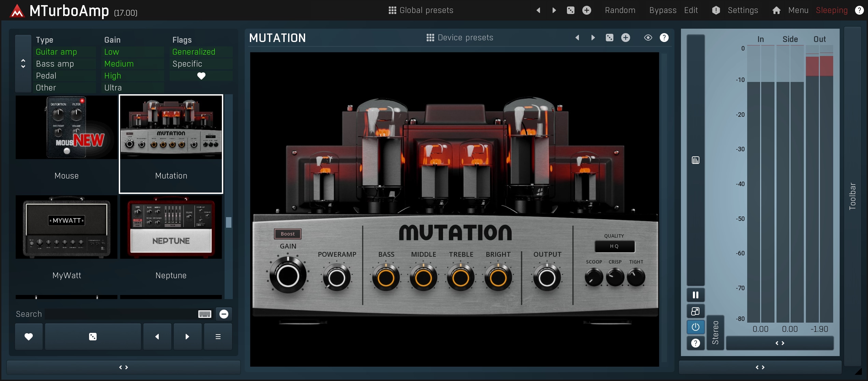868x381 pixels.
Task: Click the Random button in top bar
Action: 620,10
